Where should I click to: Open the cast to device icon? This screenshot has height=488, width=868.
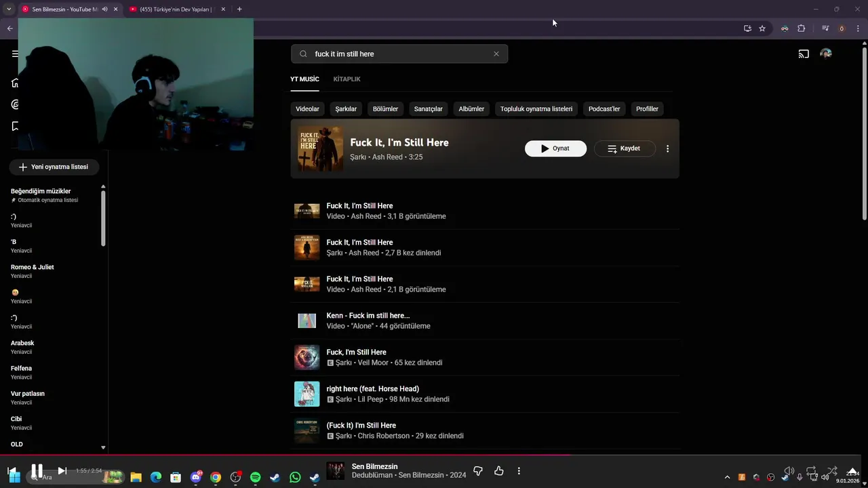[x=804, y=54]
